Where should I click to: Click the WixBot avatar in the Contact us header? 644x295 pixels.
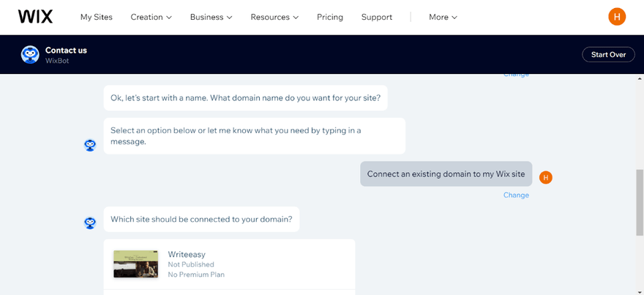[x=30, y=54]
